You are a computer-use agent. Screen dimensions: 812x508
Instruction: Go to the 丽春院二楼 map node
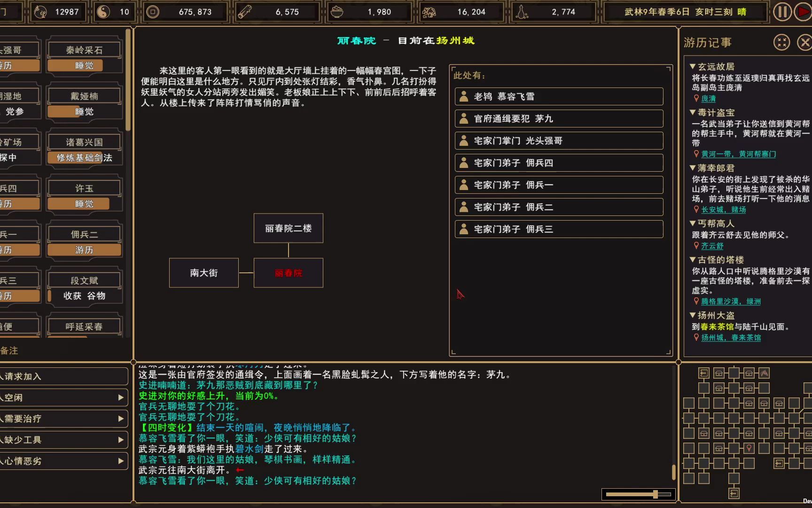click(x=289, y=228)
